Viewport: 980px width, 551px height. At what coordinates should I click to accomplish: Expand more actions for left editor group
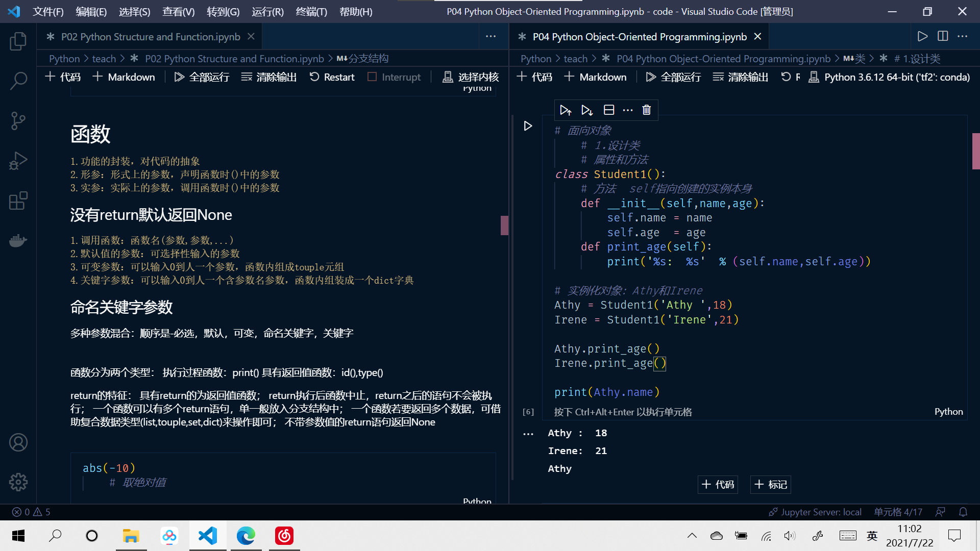(491, 36)
